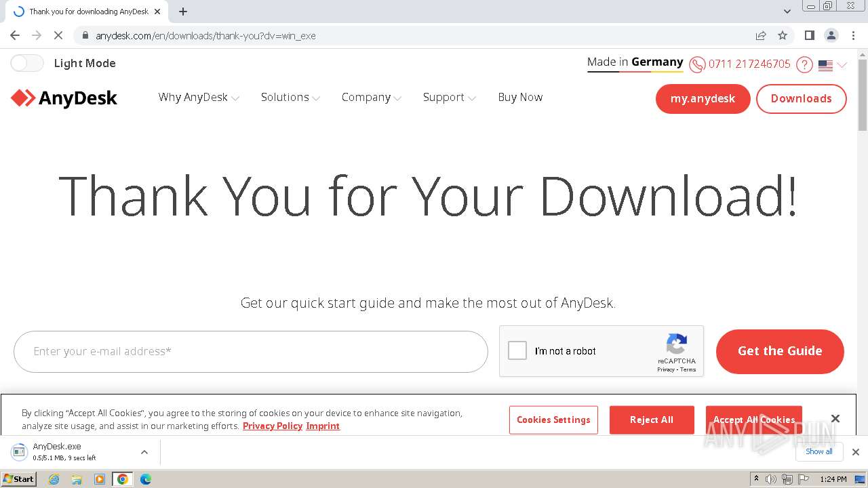
Task: Click the phone icon beside the number
Action: tap(697, 65)
